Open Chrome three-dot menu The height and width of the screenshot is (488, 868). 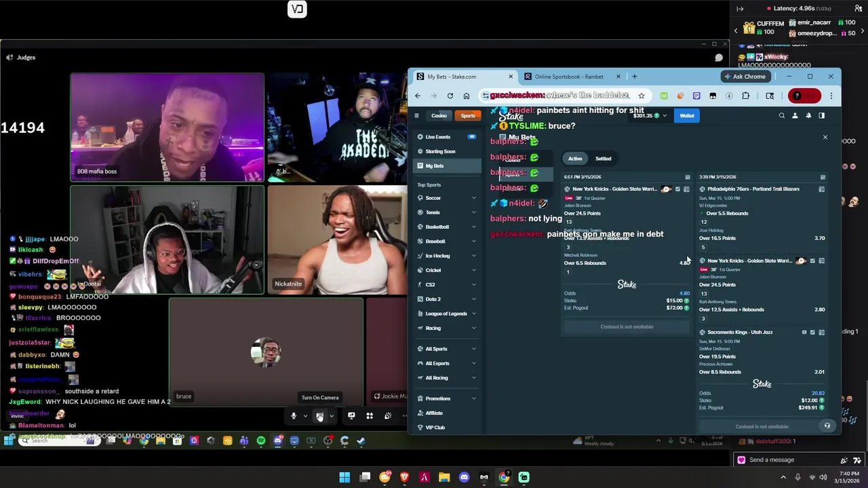point(831,96)
